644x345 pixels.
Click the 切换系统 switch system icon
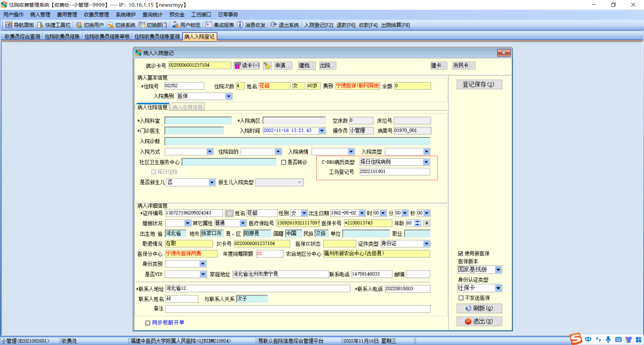point(110,25)
